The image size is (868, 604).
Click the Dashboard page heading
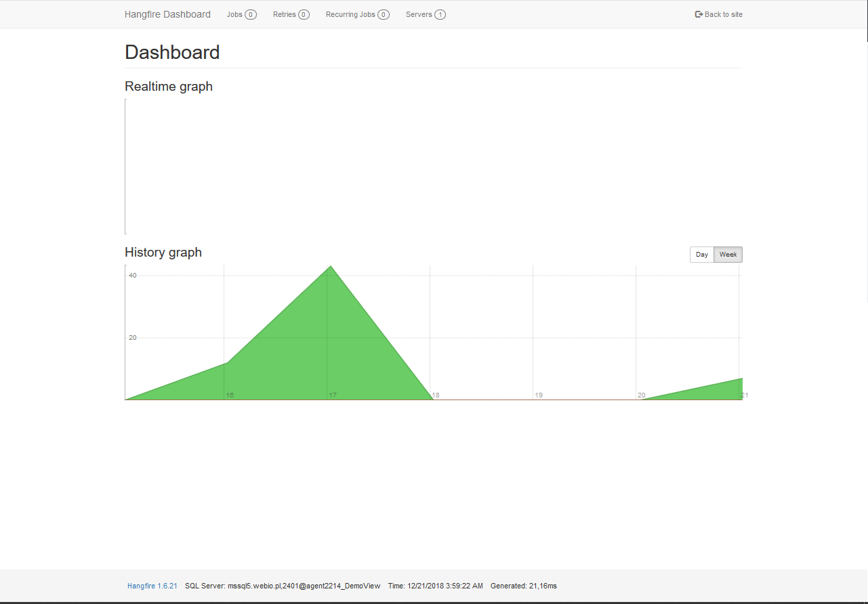pyautogui.click(x=172, y=52)
